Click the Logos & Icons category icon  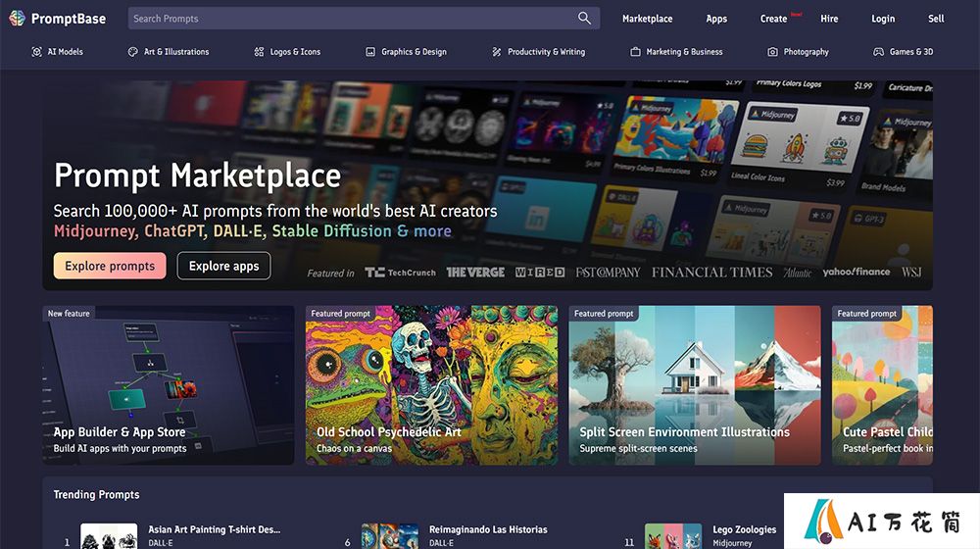coord(259,52)
